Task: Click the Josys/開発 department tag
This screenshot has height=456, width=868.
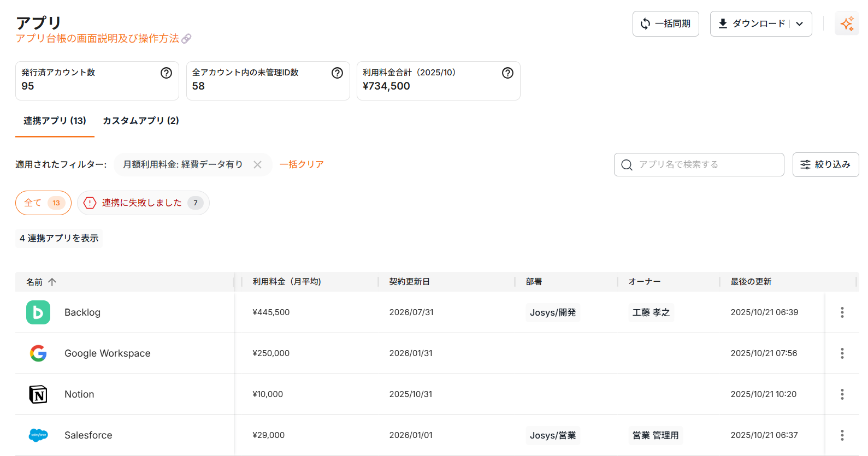Action: click(553, 312)
